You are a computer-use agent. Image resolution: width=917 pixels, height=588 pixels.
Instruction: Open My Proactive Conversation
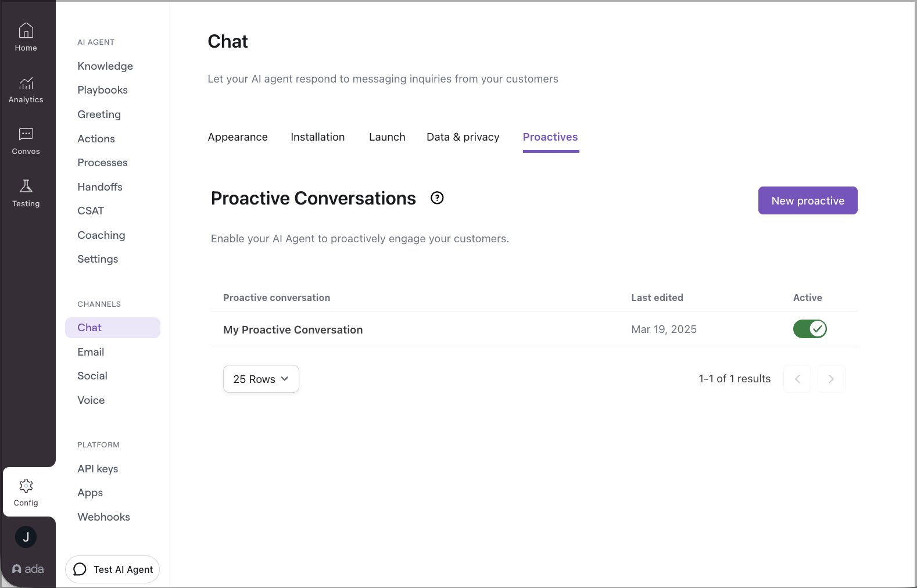point(292,329)
